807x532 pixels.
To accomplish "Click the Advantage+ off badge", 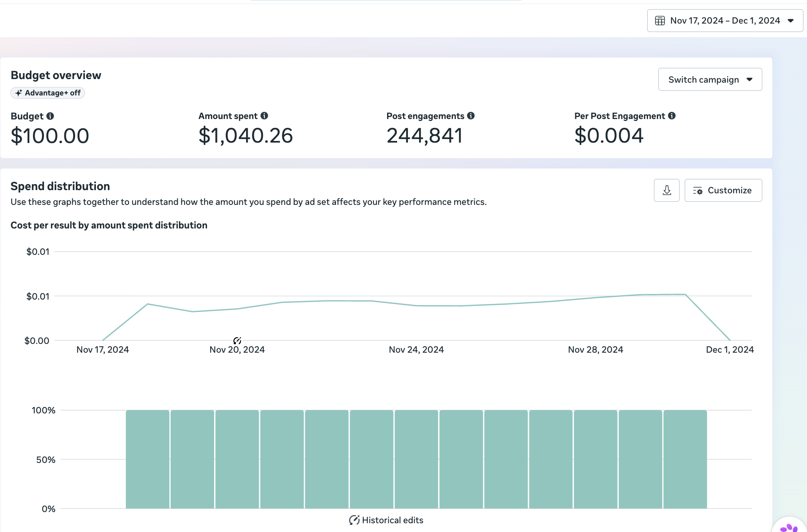I will point(48,93).
